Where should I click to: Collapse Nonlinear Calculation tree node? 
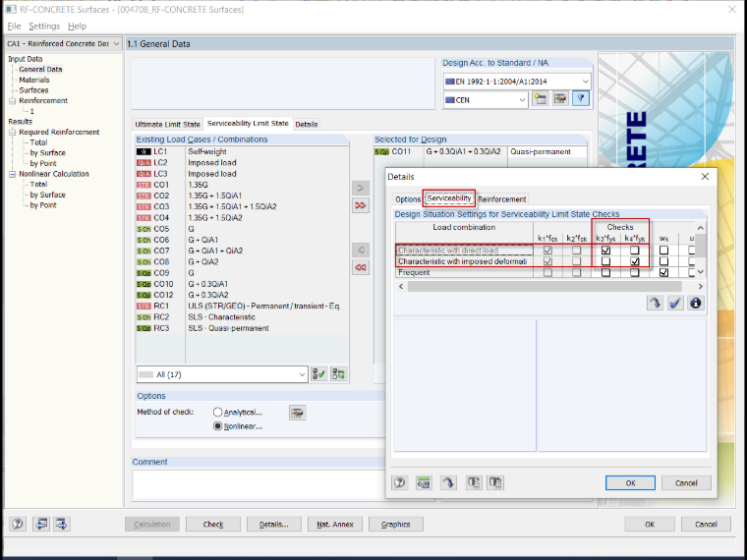[x=12, y=174]
